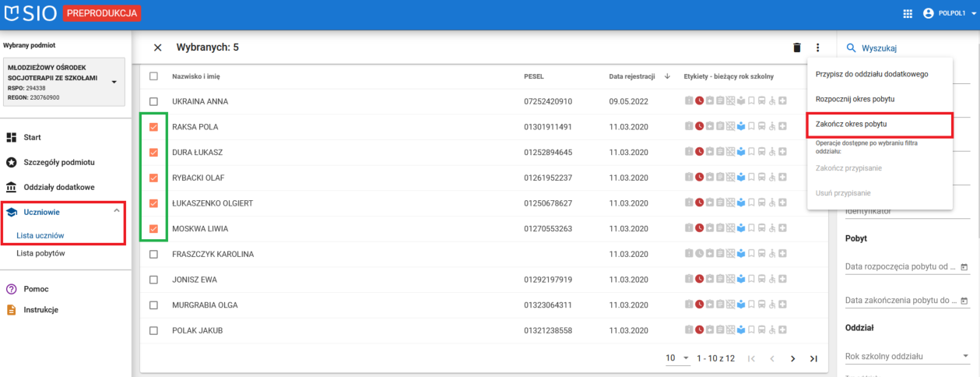Click calendar icon for stay start date
Screen dimensions: 980x377
click(x=964, y=267)
